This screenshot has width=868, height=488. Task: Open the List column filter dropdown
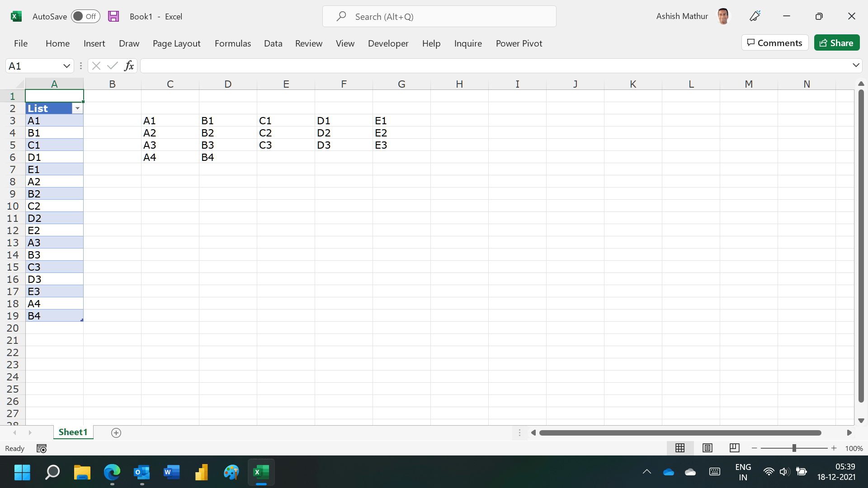pos(77,108)
